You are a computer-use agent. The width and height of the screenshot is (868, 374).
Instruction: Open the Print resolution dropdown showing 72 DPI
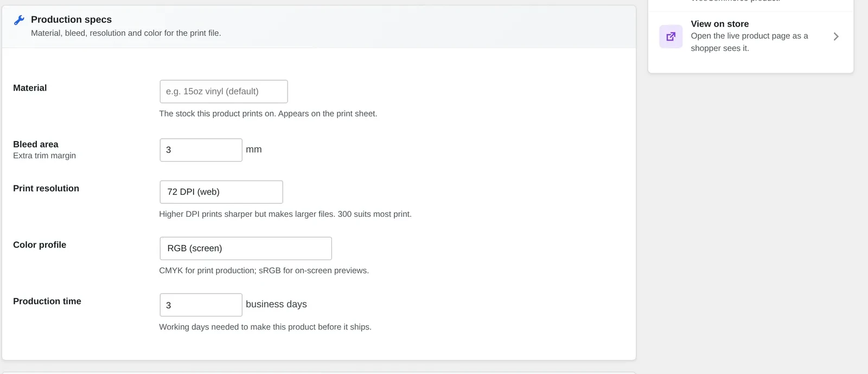tap(221, 192)
